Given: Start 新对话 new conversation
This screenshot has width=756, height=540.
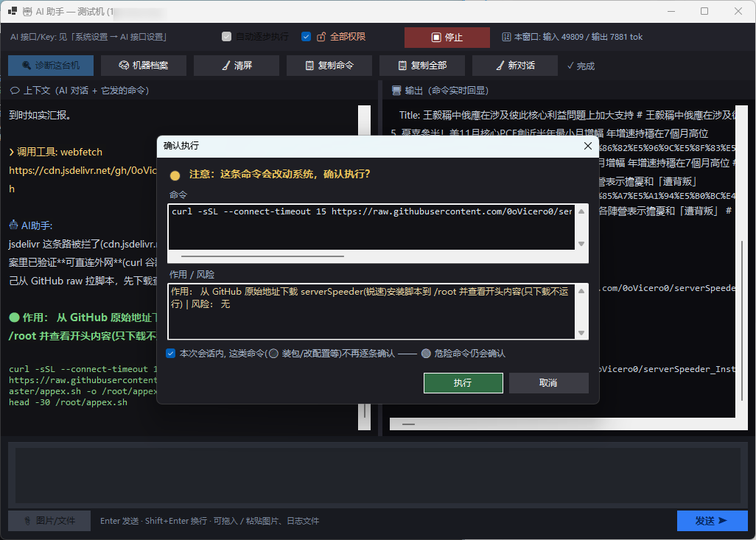Looking at the screenshot, I should (515, 65).
